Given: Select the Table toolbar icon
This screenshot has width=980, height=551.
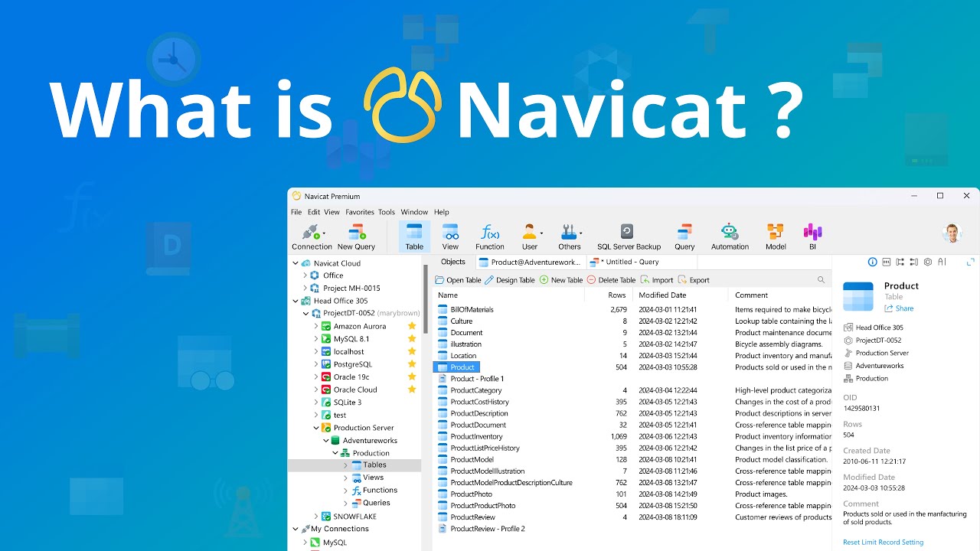Looking at the screenshot, I should pos(414,236).
